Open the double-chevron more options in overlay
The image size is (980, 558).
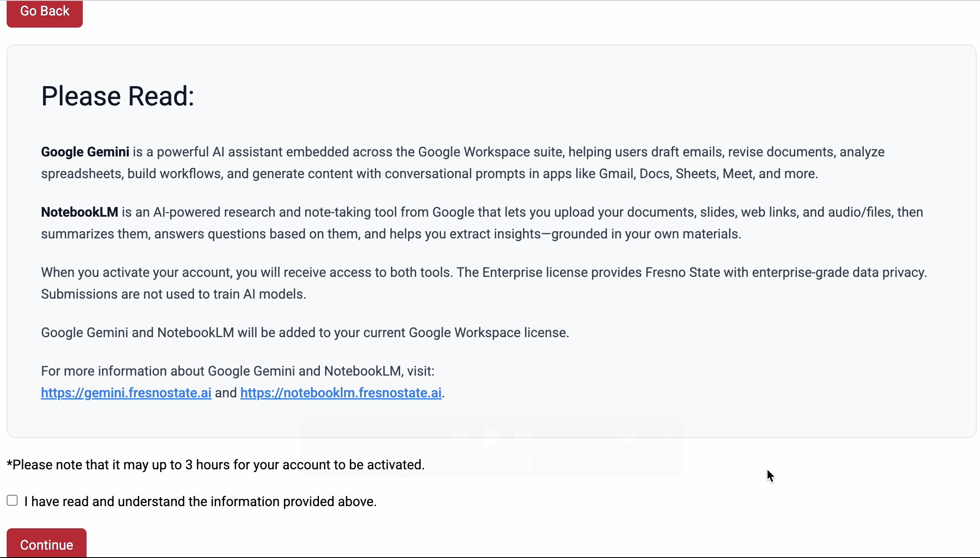tap(668, 436)
